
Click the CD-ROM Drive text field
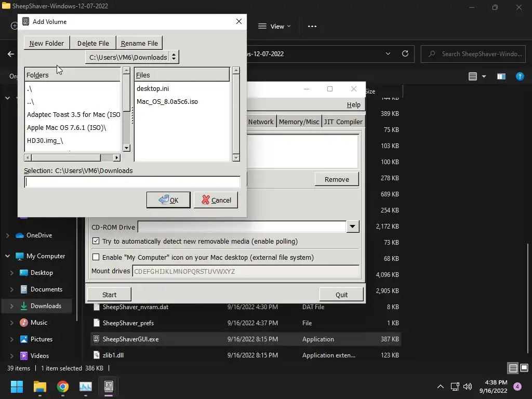[242, 227]
